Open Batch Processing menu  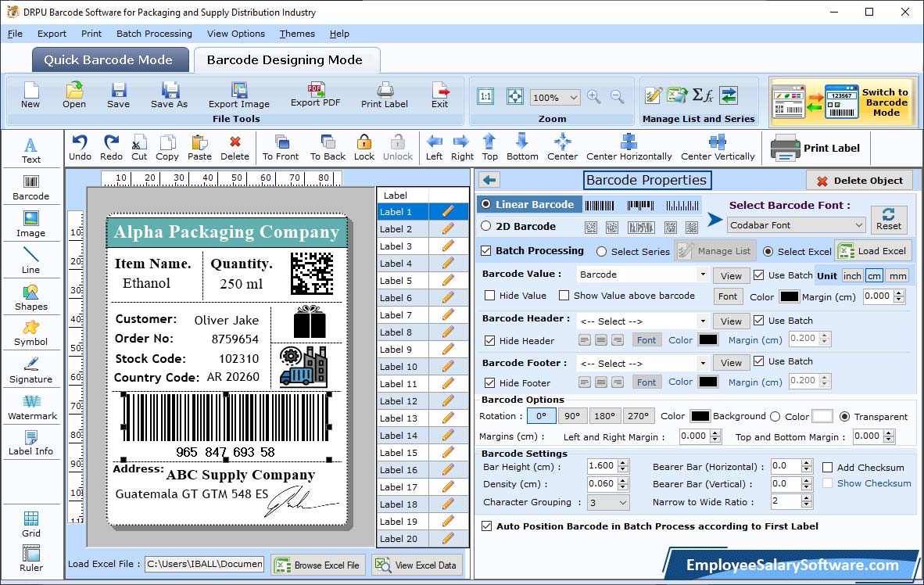(x=155, y=34)
